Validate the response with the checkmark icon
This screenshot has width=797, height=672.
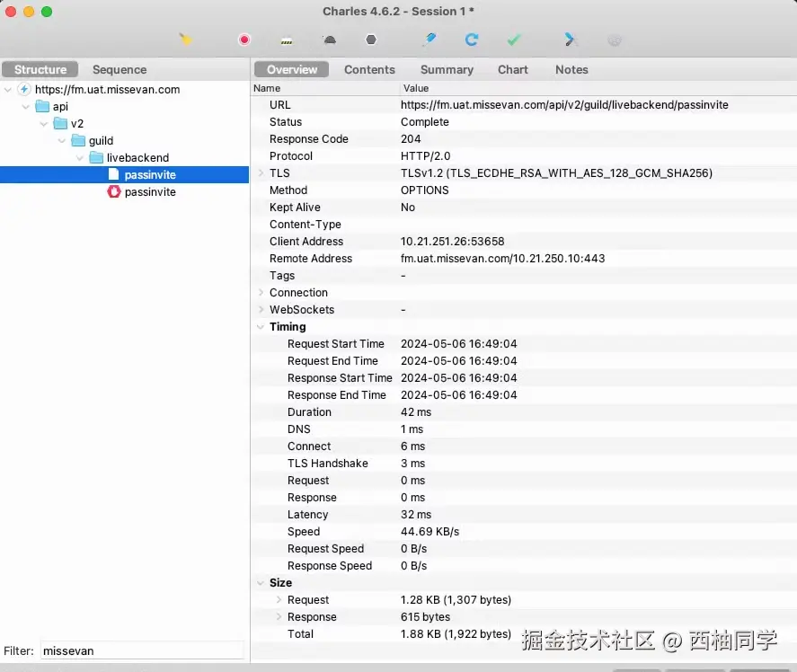coord(514,40)
